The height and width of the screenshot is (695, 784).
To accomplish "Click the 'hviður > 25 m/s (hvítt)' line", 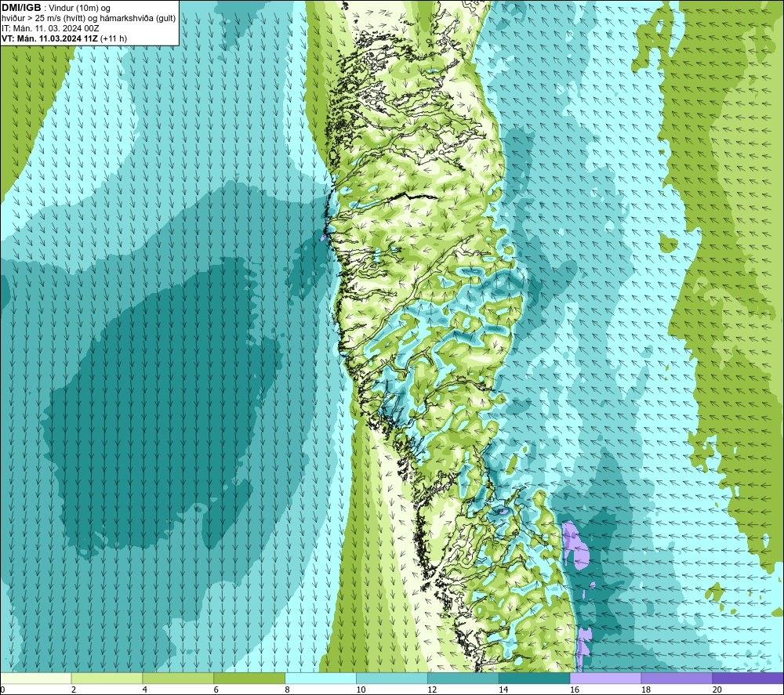I will [x=43, y=18].
